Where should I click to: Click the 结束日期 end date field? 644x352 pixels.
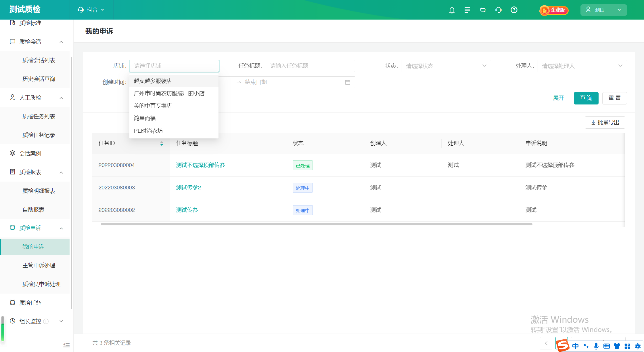pyautogui.click(x=292, y=82)
